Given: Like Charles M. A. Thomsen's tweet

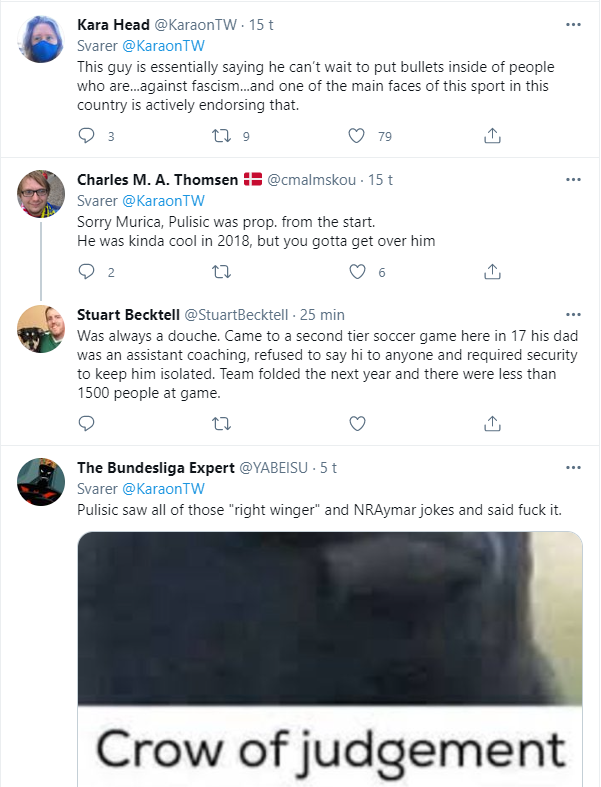Looking at the screenshot, I should coord(357,271).
